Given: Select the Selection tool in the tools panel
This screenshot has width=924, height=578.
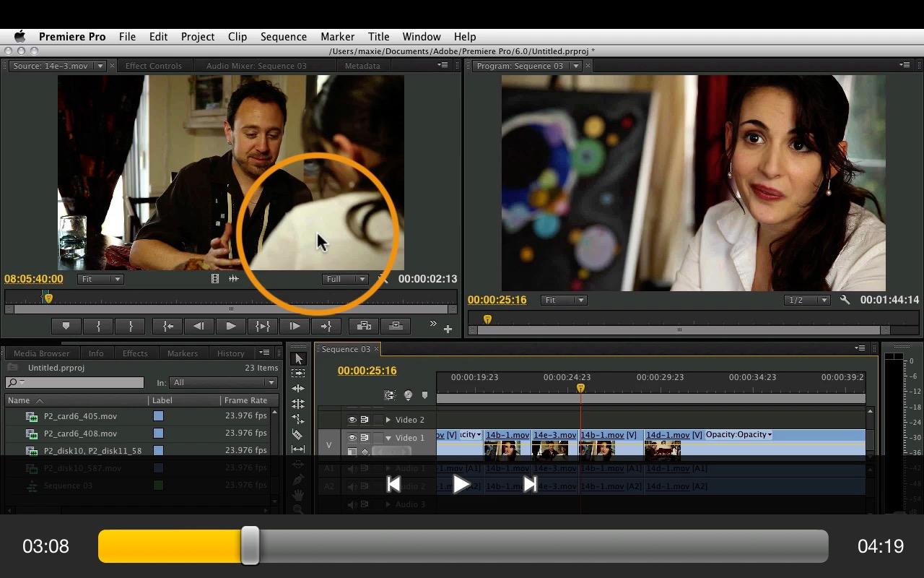Looking at the screenshot, I should [x=298, y=359].
